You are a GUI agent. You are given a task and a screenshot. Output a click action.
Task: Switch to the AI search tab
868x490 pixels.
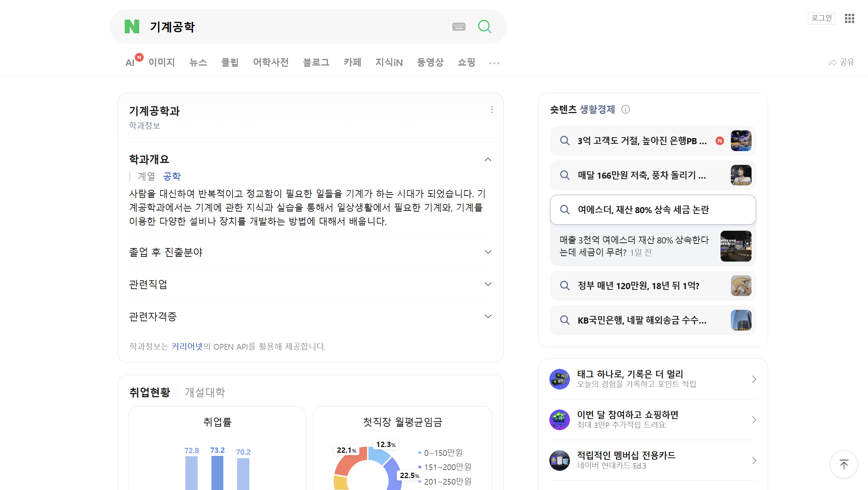130,62
